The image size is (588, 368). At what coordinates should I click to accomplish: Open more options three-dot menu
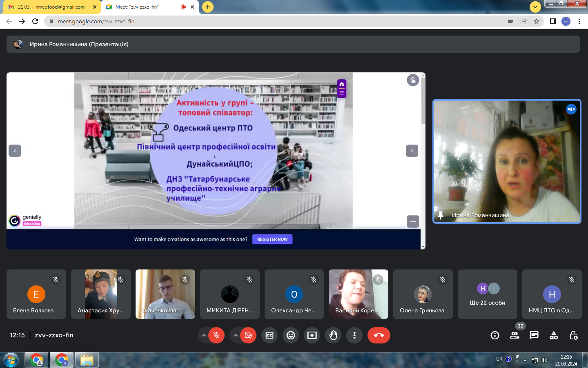[x=354, y=335]
